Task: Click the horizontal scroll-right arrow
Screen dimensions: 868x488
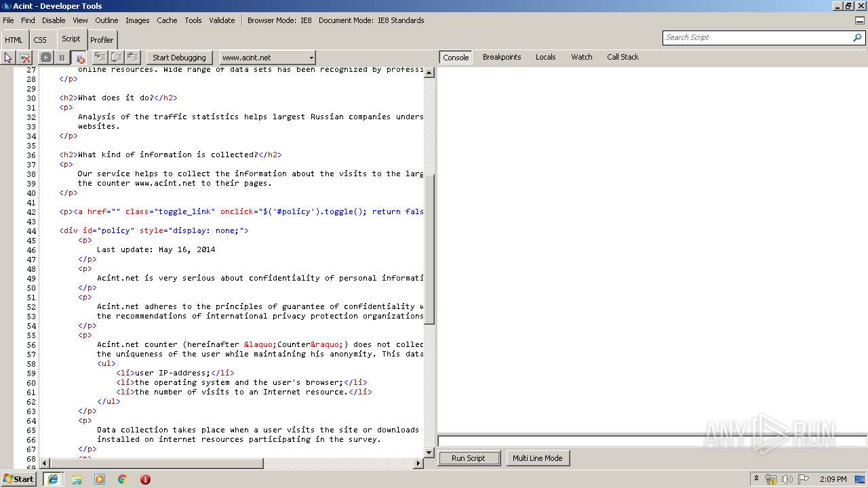Action: [x=418, y=464]
